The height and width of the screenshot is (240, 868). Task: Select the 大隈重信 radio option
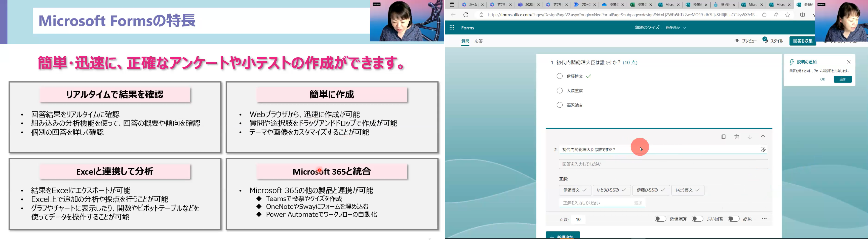pos(560,91)
